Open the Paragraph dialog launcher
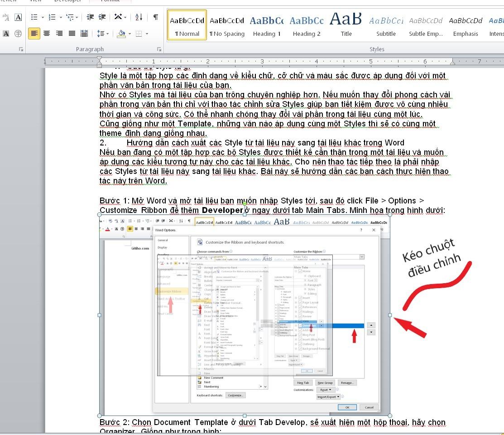This screenshot has width=504, height=435. pyautogui.click(x=159, y=49)
